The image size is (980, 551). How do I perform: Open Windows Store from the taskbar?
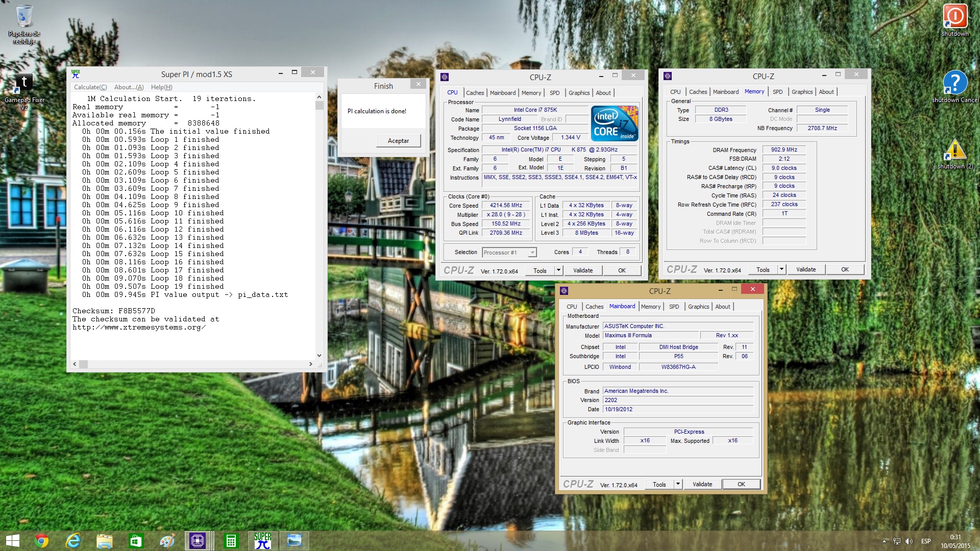(136, 541)
